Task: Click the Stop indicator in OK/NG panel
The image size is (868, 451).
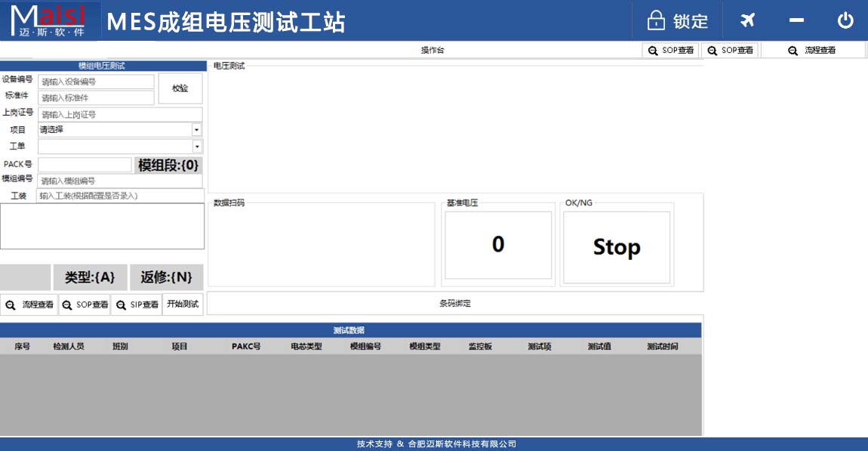Action: [616, 247]
